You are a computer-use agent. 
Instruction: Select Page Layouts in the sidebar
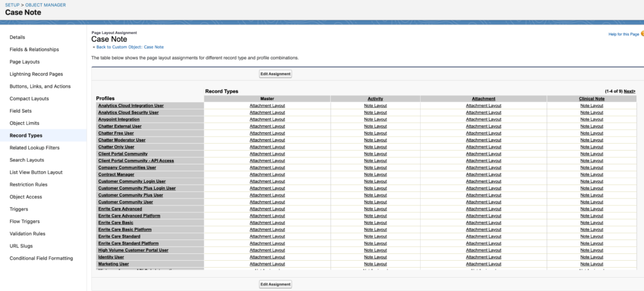click(x=25, y=62)
